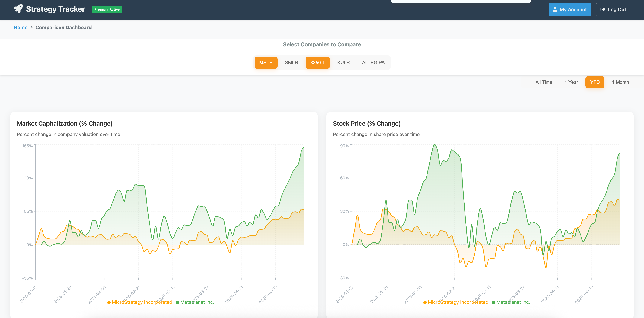644x318 pixels.
Task: Click the -30% axis label
Action: point(343,278)
